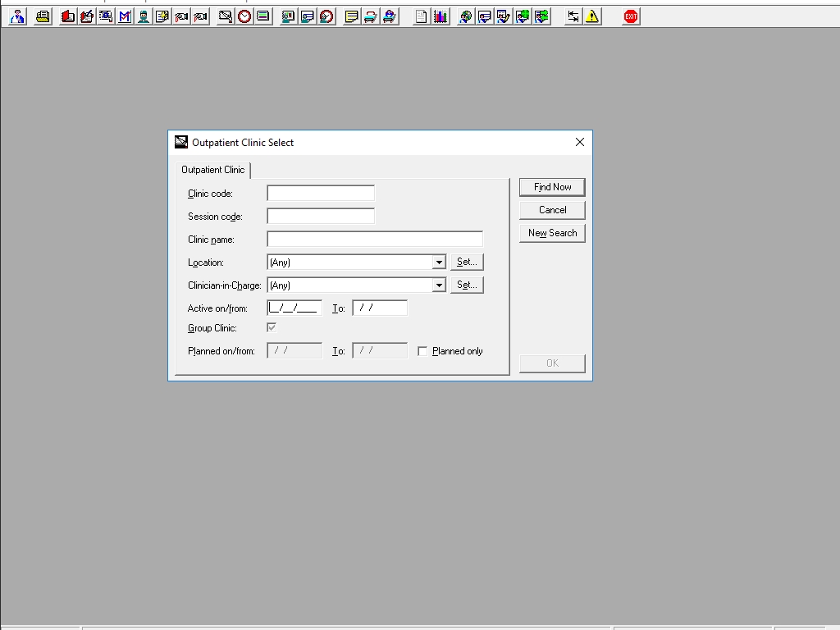The width and height of the screenshot is (840, 630).
Task: Click the colored striped list icon
Action: (263, 16)
